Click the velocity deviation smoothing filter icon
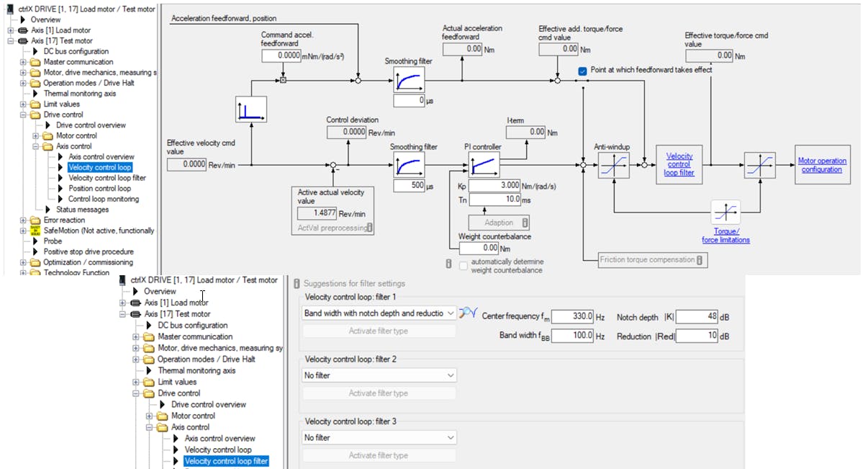 coord(408,165)
